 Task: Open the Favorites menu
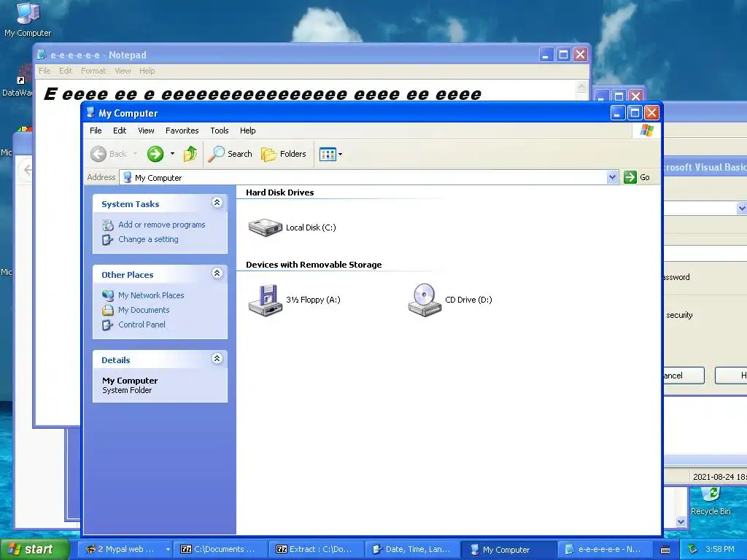(182, 131)
